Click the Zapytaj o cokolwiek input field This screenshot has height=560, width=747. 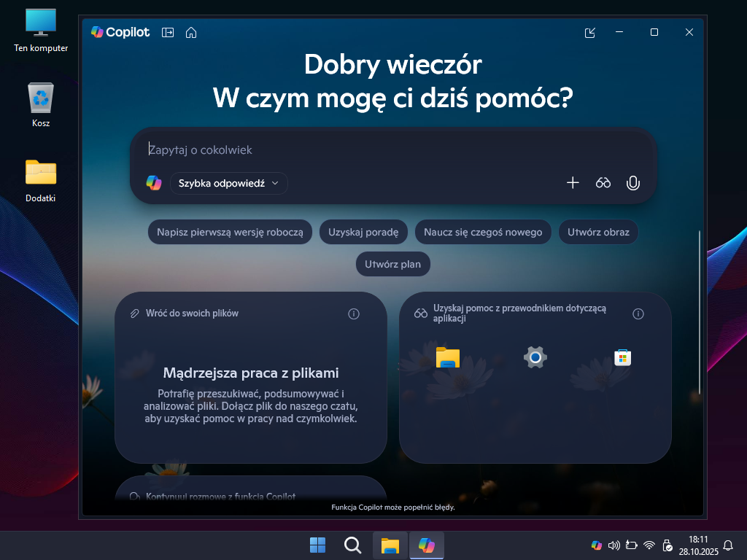(x=394, y=149)
